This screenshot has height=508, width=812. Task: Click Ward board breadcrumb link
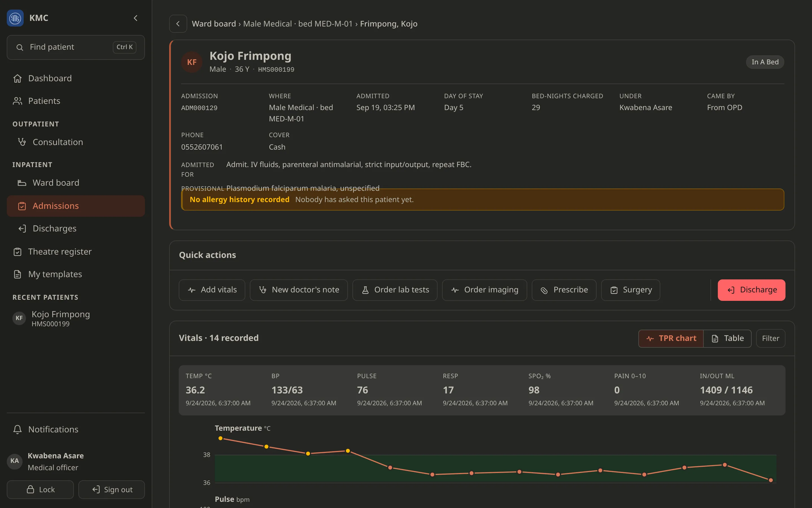coord(214,24)
